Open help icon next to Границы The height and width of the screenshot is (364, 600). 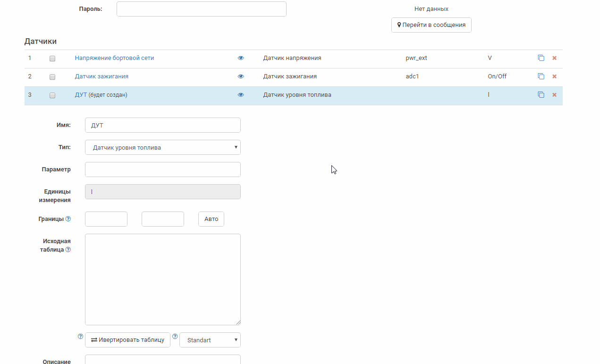click(x=68, y=219)
